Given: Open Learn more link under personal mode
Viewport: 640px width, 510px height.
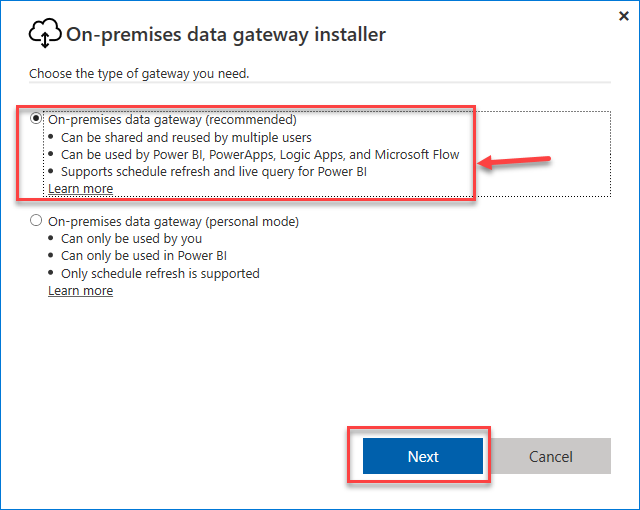Looking at the screenshot, I should tap(80, 291).
